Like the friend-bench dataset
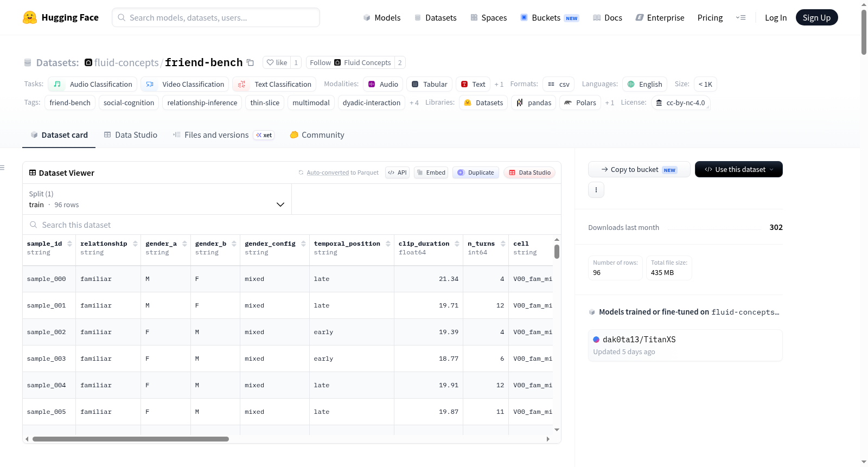868x467 pixels. (277, 62)
